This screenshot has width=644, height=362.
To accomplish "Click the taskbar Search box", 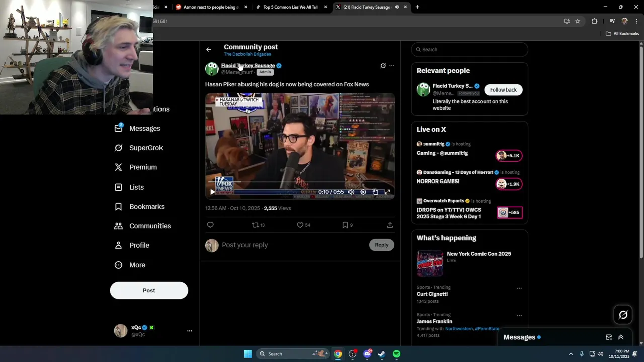I will pyautogui.click(x=293, y=354).
